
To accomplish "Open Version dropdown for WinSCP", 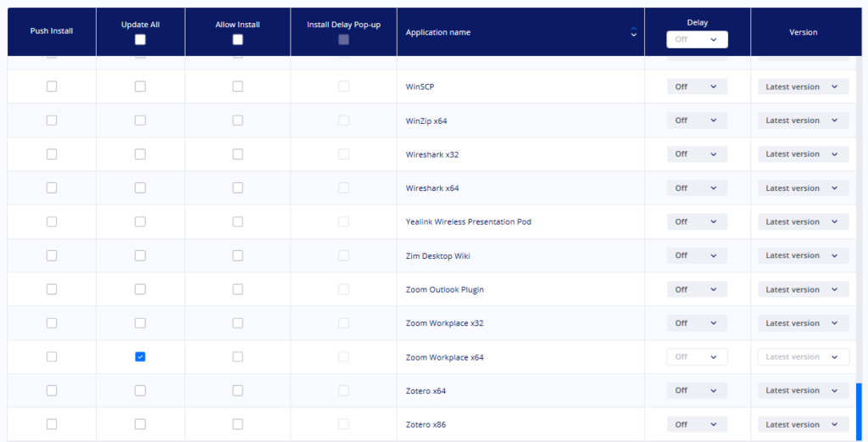I will click(804, 87).
